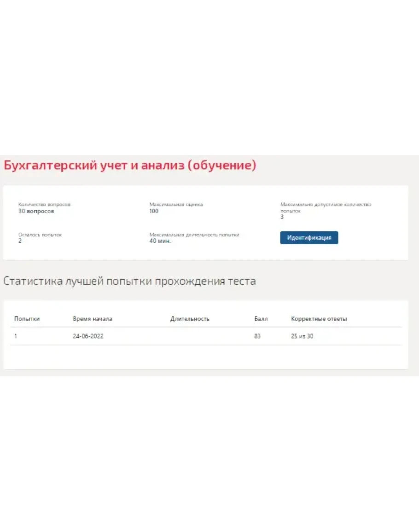Click the Бухгалтерский учет и анализ title
Viewport: 419px width, 532px height.
click(x=129, y=165)
